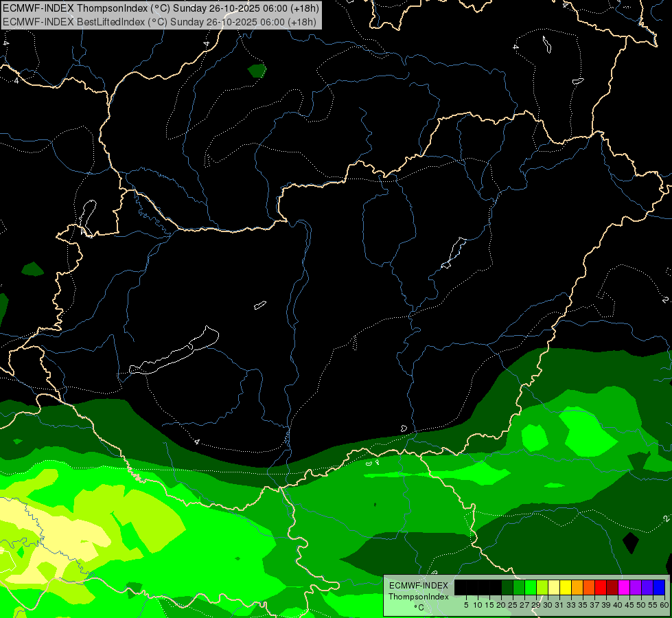Viewport: 672px width, 618px height.
Task: Click the '°C' unit label in legend
Action: pyautogui.click(x=419, y=607)
